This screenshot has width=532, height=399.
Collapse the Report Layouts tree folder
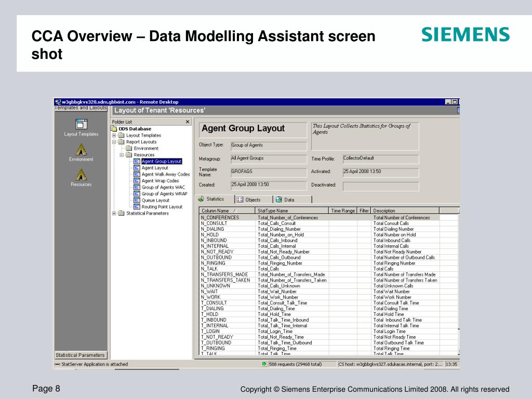point(114,142)
